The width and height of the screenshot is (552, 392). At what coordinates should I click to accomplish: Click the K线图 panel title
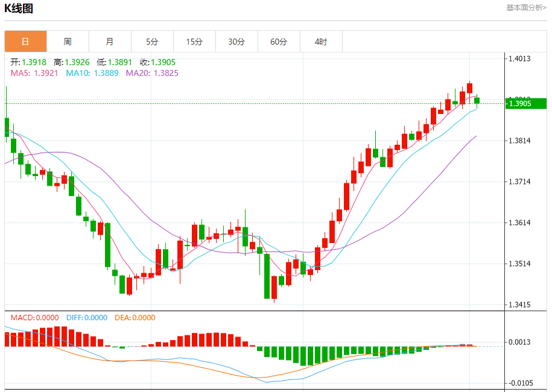(19, 8)
